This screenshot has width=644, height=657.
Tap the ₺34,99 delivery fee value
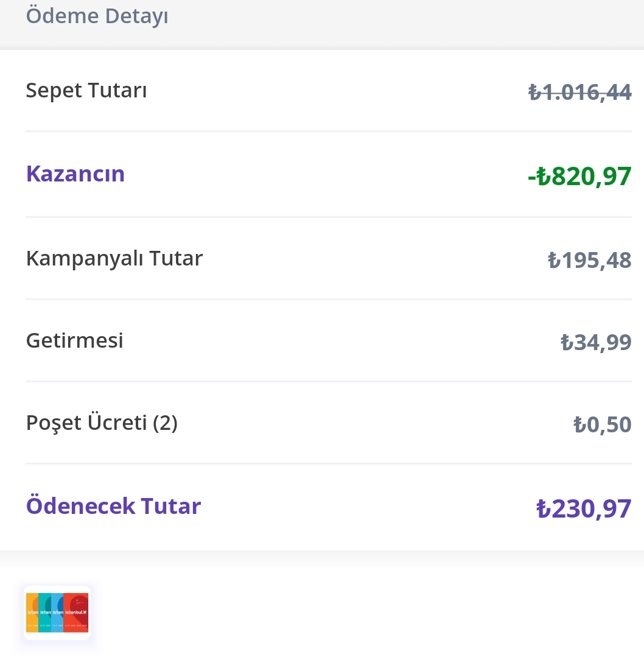tap(596, 342)
